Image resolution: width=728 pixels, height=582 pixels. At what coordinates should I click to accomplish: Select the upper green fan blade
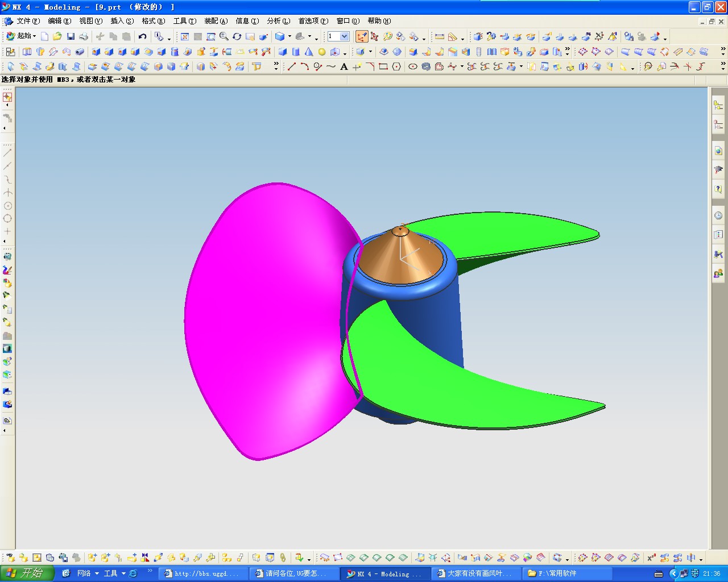[x=506, y=236]
